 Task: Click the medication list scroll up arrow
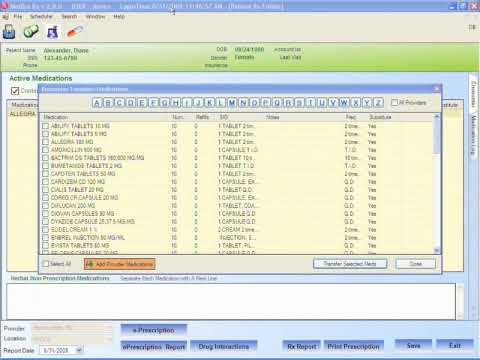437,117
